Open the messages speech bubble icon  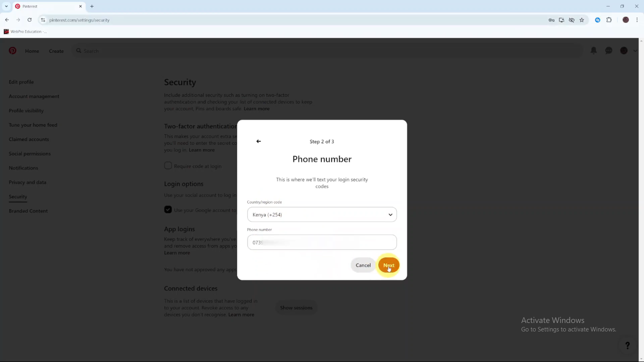coord(609,50)
